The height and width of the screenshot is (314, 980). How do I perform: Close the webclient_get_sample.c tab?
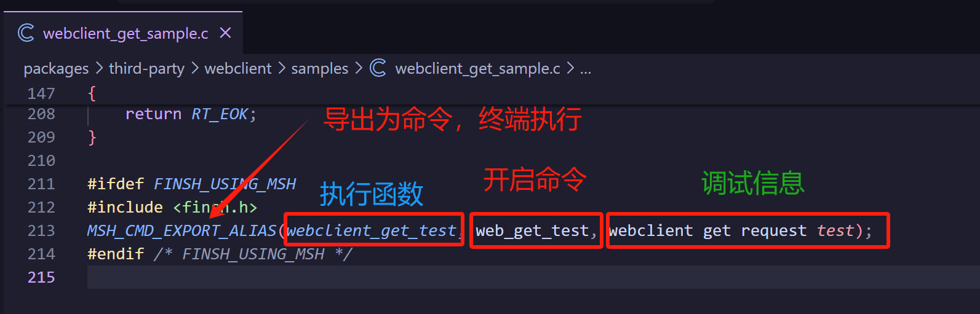pyautogui.click(x=225, y=33)
